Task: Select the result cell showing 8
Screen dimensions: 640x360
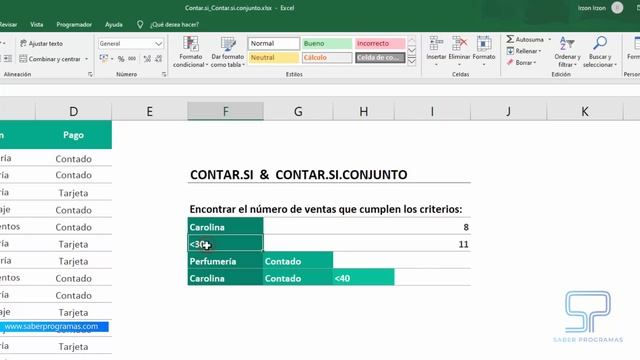Action: [432, 227]
